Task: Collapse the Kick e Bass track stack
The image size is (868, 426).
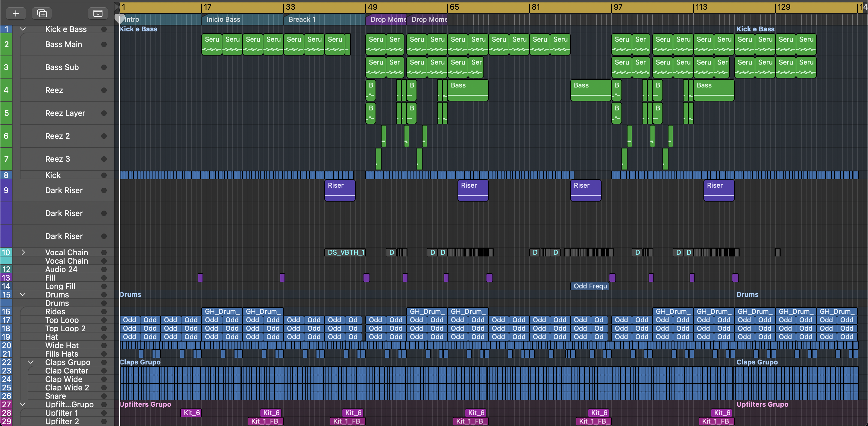Action: [23, 29]
